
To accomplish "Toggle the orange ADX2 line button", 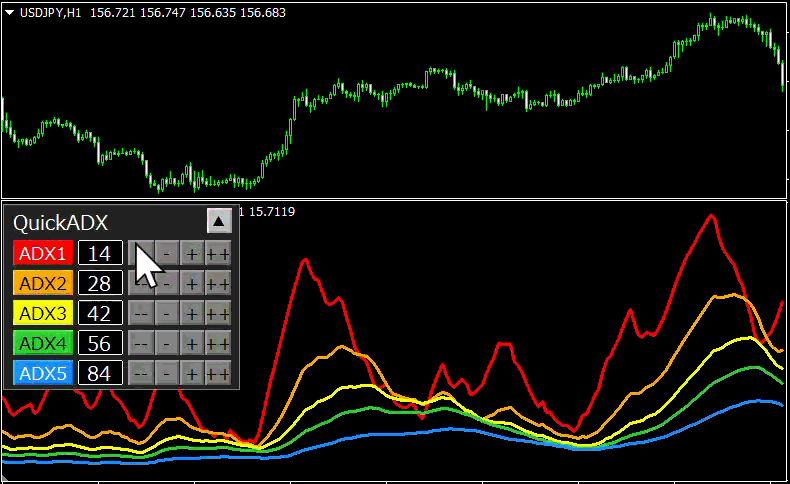I will coord(43,283).
